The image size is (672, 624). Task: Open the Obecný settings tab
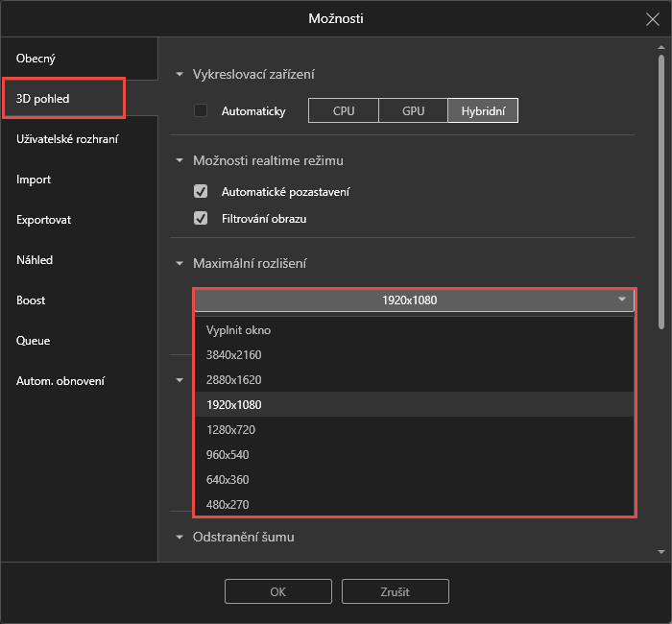coord(36,59)
